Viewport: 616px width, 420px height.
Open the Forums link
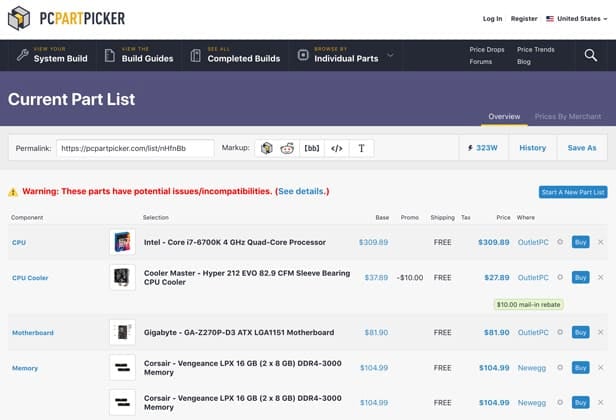tap(480, 62)
